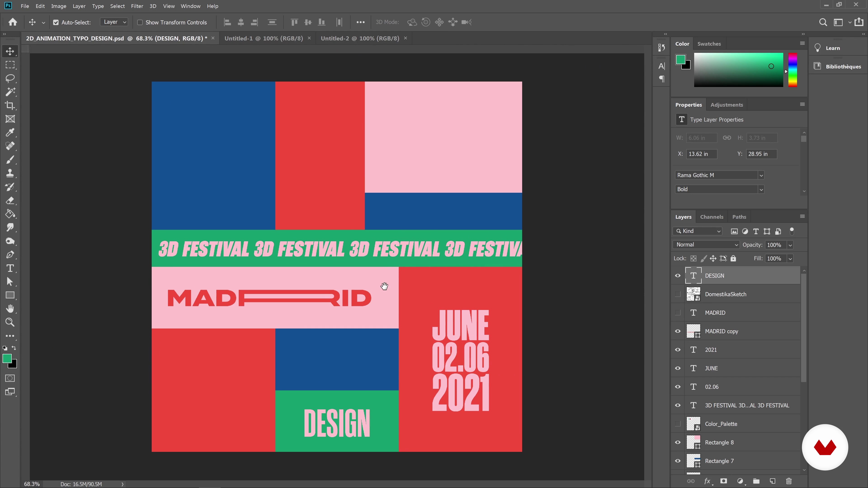Delete layer using trash icon
Image resolution: width=868 pixels, height=488 pixels.
click(x=789, y=481)
